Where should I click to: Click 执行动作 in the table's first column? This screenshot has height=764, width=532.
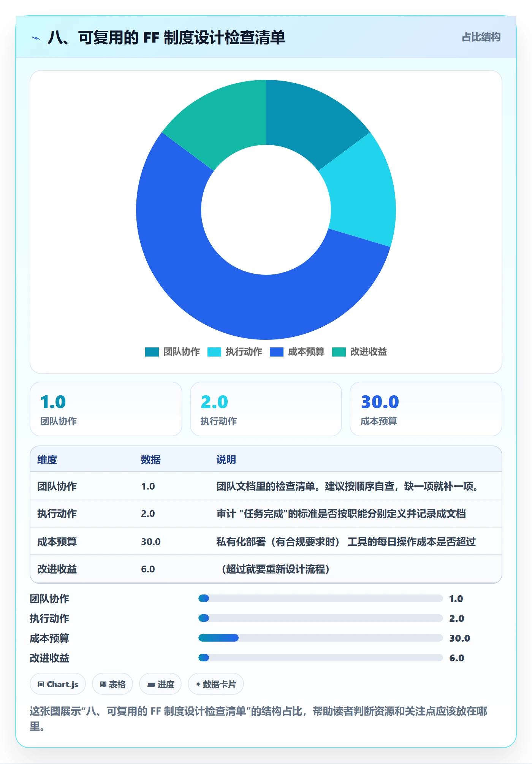click(57, 514)
